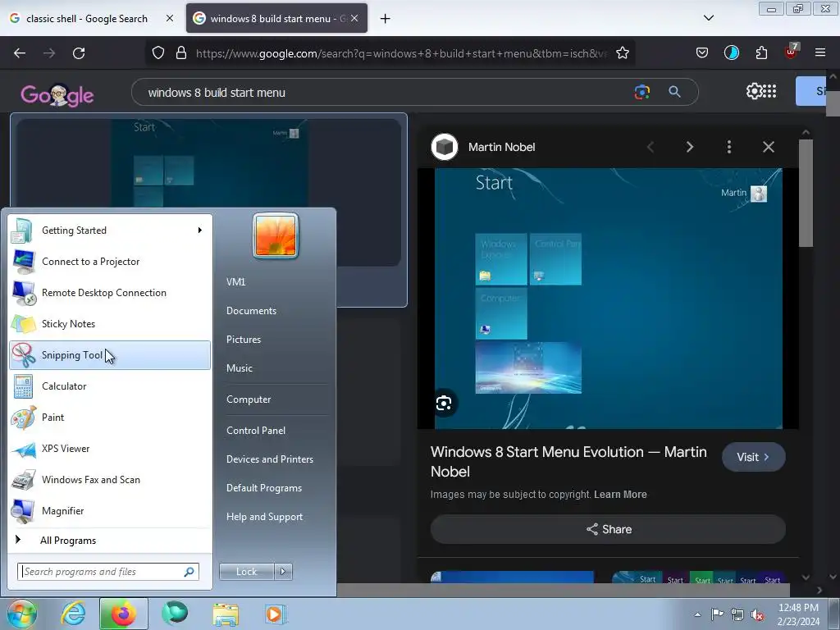Open the VM1 user folder
840x630 pixels.
235,282
